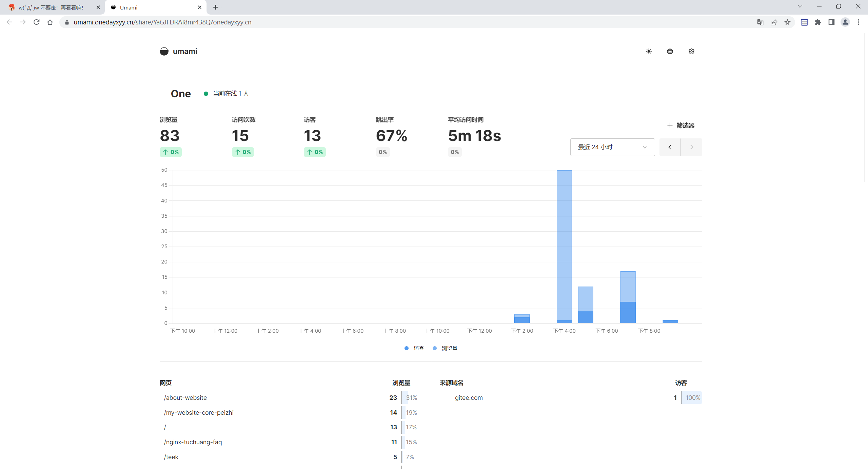The width and height of the screenshot is (868, 469).
Task: Click the 访问次数 value 15
Action: [240, 136]
